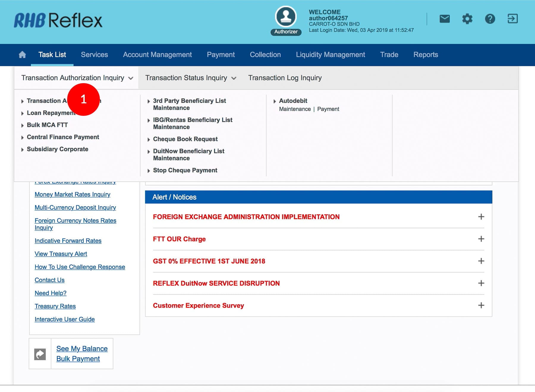Click the help question mark icon
The height and width of the screenshot is (392, 535).
point(490,19)
